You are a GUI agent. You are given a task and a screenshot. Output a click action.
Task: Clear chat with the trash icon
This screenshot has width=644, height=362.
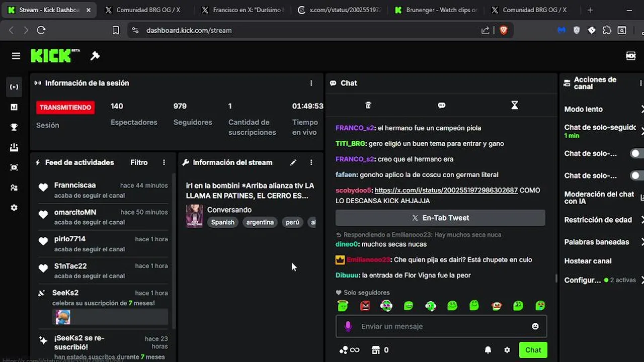(368, 105)
